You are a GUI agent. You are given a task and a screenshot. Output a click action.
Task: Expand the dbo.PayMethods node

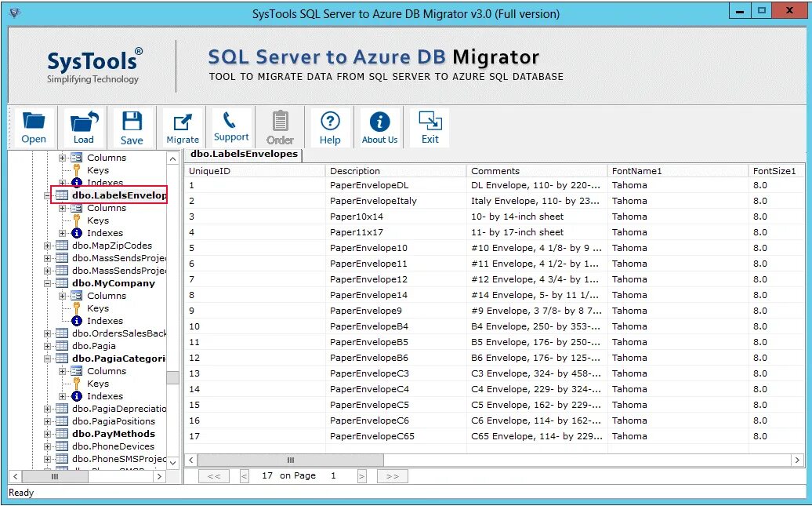tap(47, 434)
